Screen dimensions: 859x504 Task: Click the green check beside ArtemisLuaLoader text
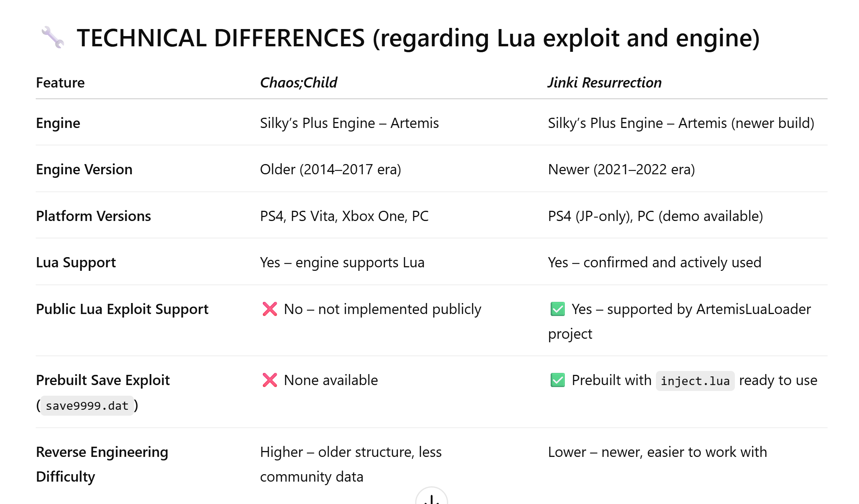point(558,309)
